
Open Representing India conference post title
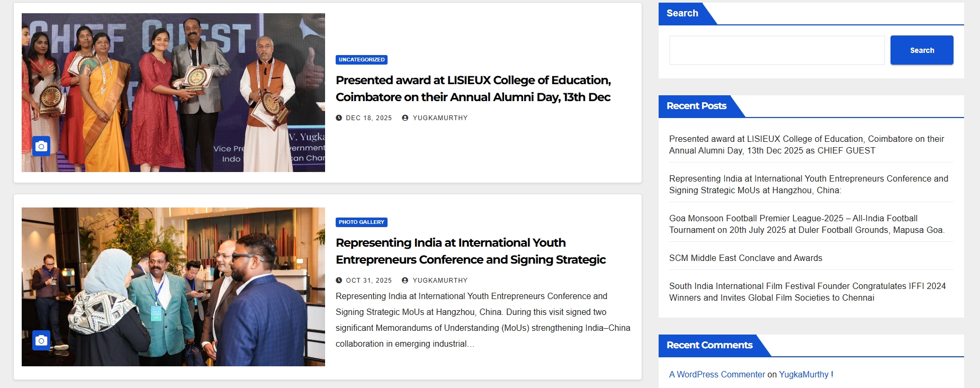coord(470,251)
